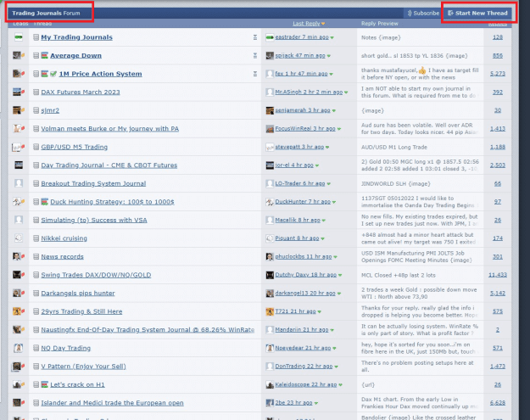Click the Start New Thread button
Screen dimensions: 530x420
click(477, 14)
